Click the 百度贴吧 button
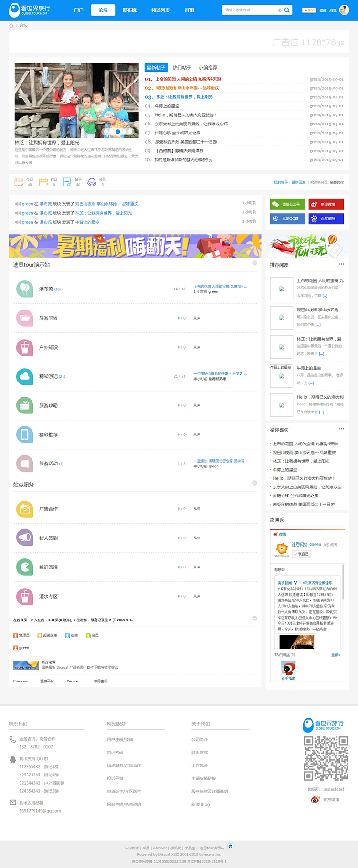 point(326,218)
